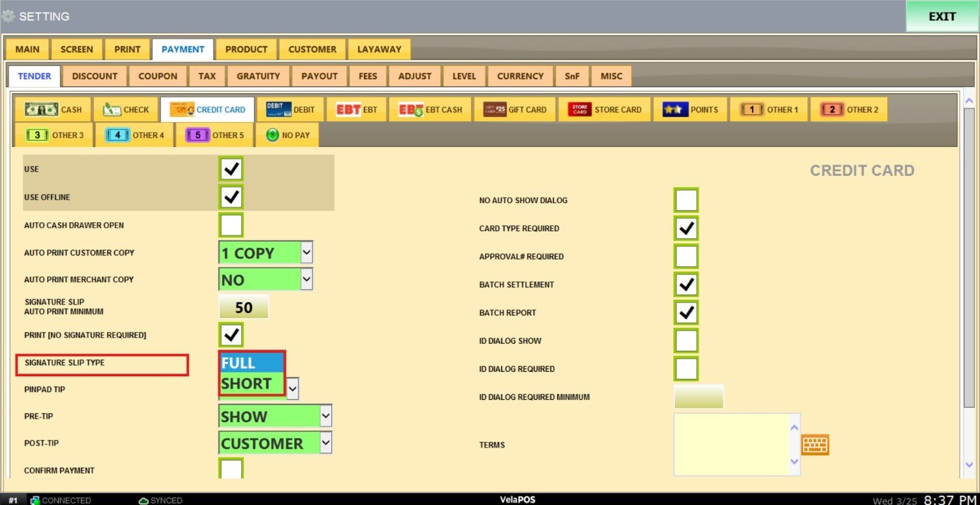Enable the Auto Cash Drawer Open checkbox
Screen dimensions: 980x505
click(231, 225)
